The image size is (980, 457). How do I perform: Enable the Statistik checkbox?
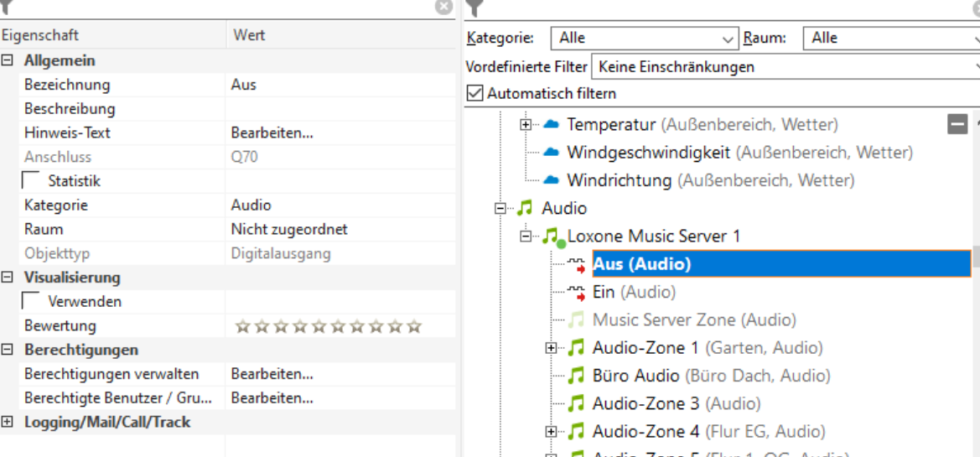30,181
